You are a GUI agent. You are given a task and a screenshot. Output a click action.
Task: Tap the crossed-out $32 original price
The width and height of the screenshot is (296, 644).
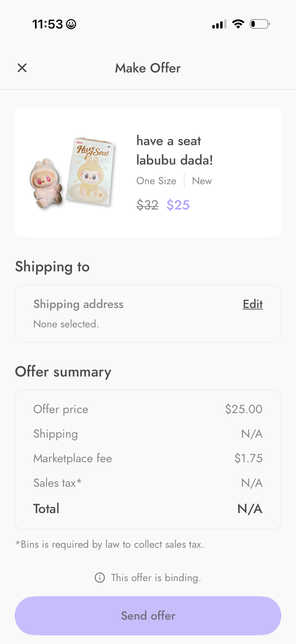147,205
